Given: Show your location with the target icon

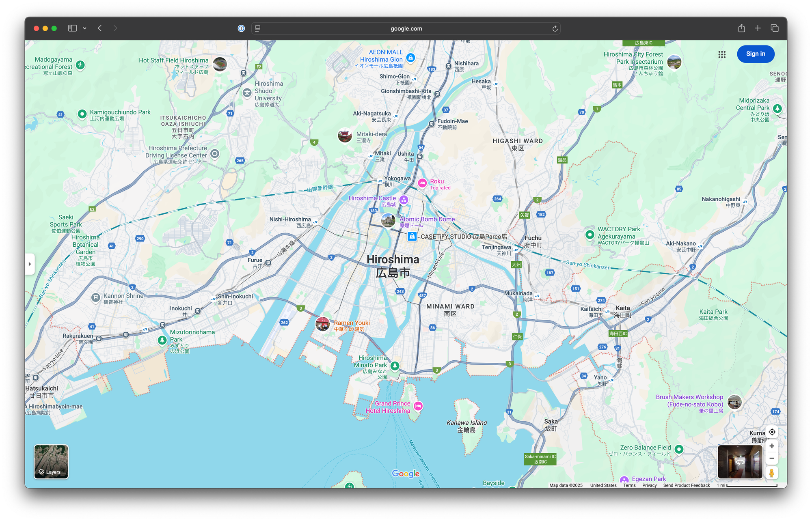Looking at the screenshot, I should pyautogui.click(x=772, y=432).
